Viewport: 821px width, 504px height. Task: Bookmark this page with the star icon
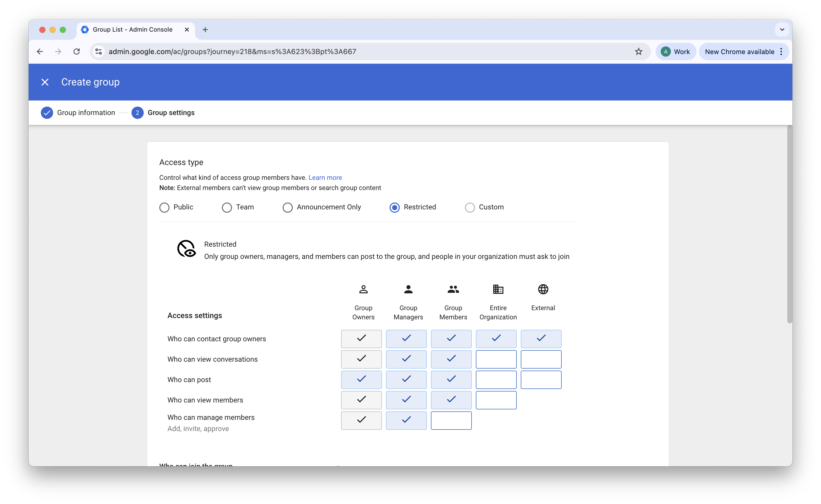[x=638, y=52]
